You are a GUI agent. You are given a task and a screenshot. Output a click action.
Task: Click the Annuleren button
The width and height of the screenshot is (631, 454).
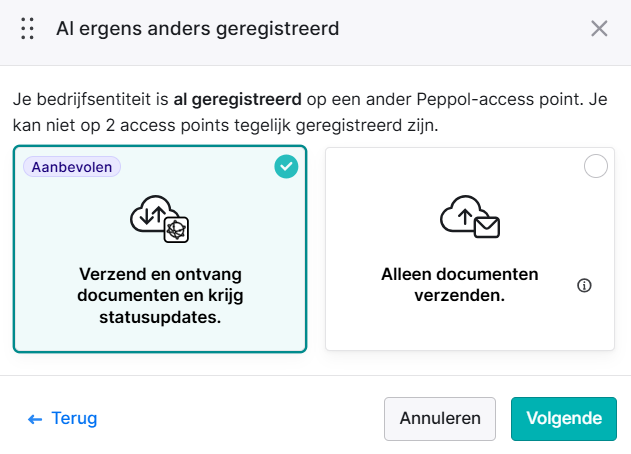(x=440, y=419)
